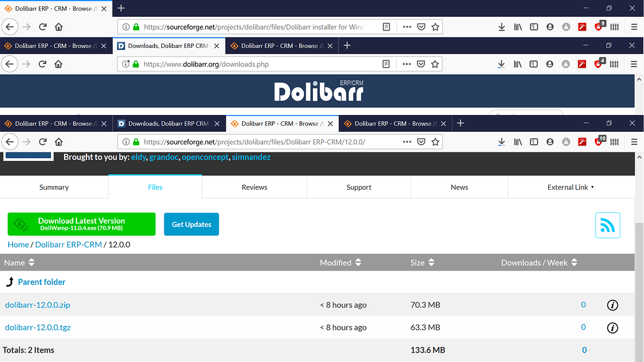Open the dolibarr-12.0.0.tgz file link

(x=38, y=327)
